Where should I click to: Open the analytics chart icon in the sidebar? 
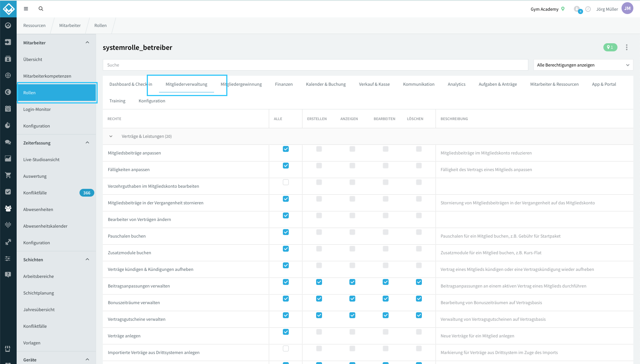click(8, 159)
